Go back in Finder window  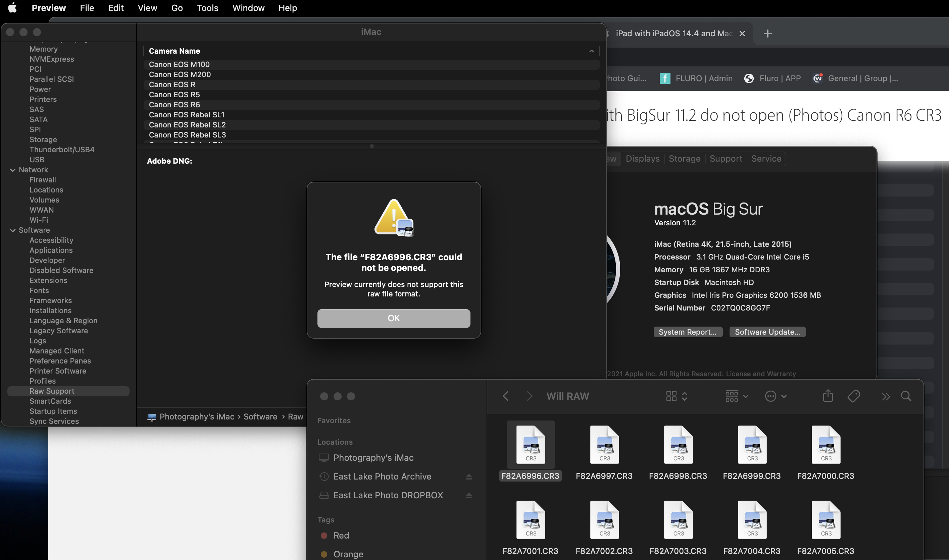[x=506, y=396]
